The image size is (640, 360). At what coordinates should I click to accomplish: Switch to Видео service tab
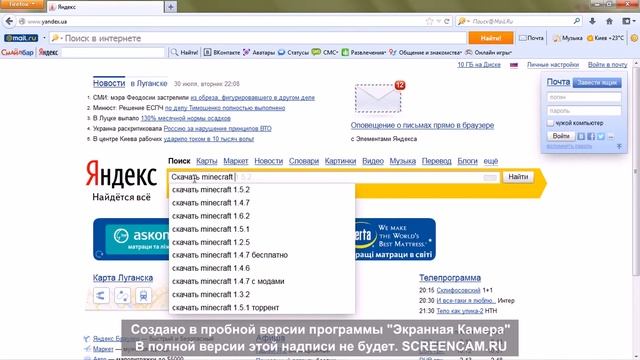373,161
